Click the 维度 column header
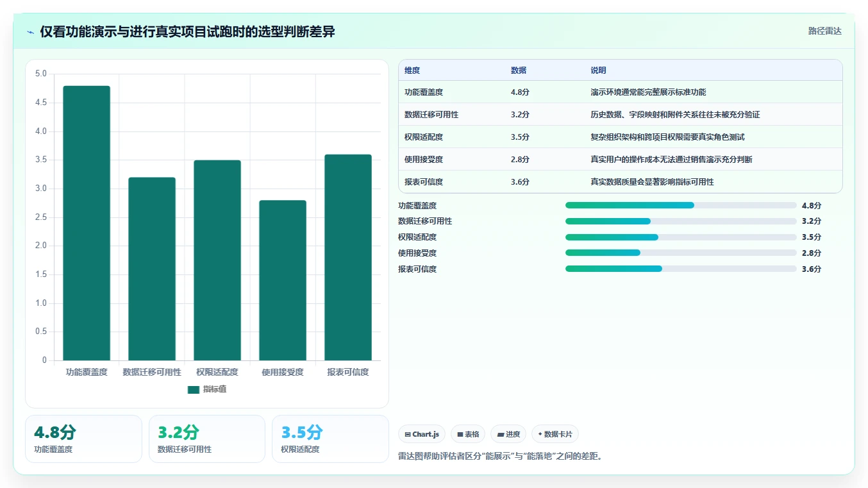This screenshot has width=868, height=488. [412, 71]
